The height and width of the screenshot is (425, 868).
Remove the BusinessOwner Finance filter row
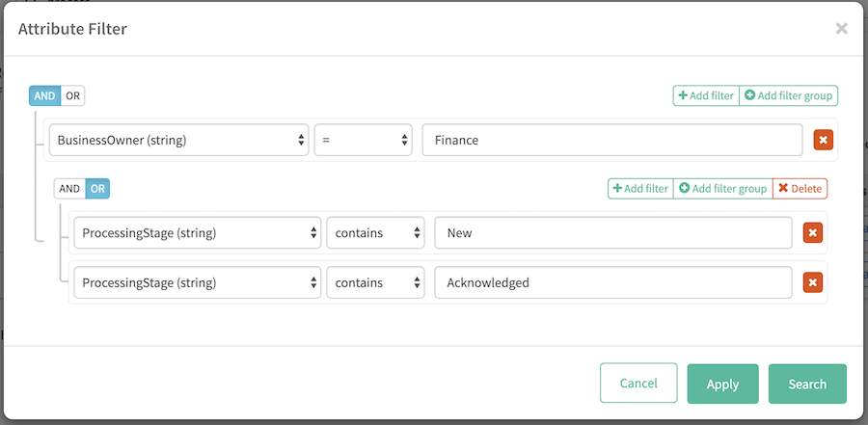pos(823,140)
